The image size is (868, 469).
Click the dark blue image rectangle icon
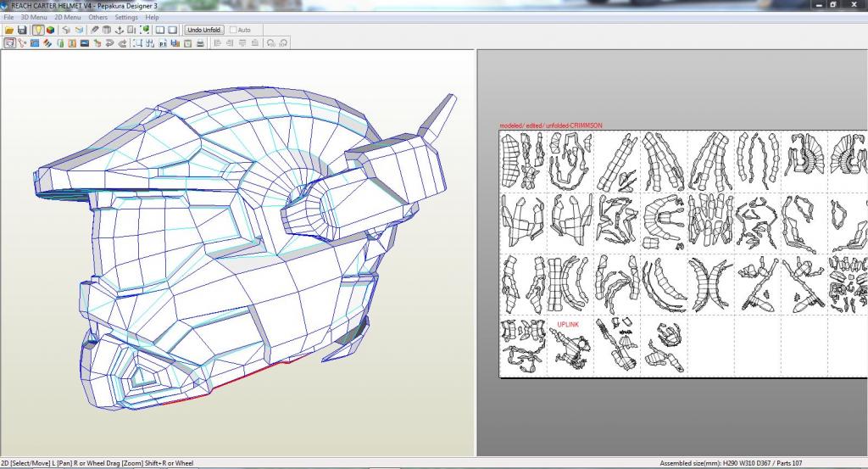[x=85, y=42]
